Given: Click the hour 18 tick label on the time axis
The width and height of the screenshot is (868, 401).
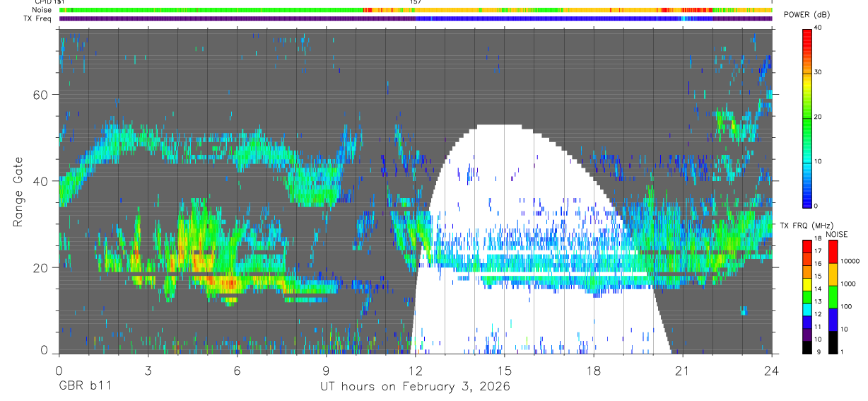Looking at the screenshot, I should click(593, 370).
